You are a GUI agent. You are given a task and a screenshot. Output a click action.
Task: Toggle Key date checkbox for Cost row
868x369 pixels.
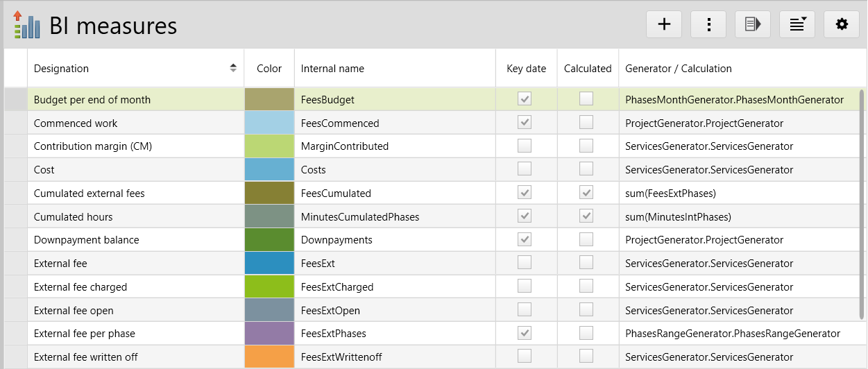pyautogui.click(x=525, y=169)
